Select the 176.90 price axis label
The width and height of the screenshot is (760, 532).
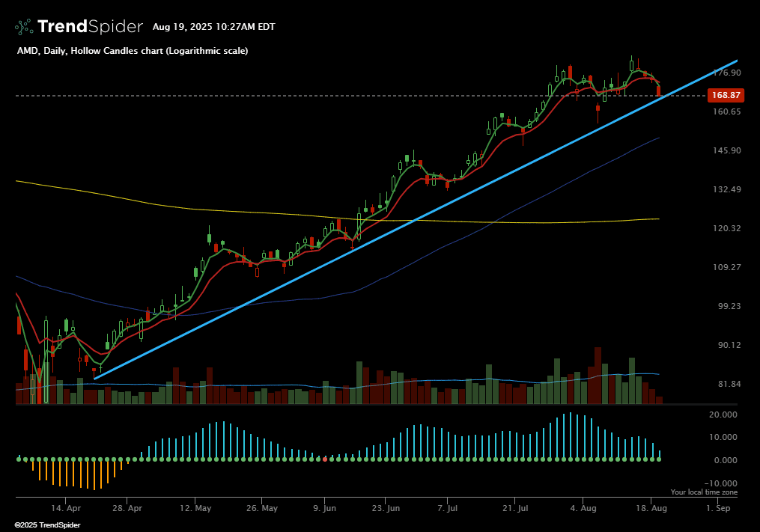click(727, 73)
